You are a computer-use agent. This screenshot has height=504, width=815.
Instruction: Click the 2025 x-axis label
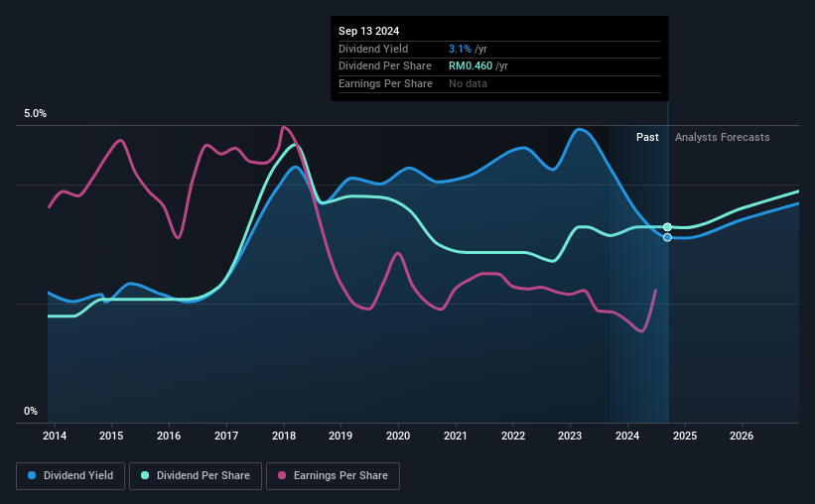[x=685, y=436]
